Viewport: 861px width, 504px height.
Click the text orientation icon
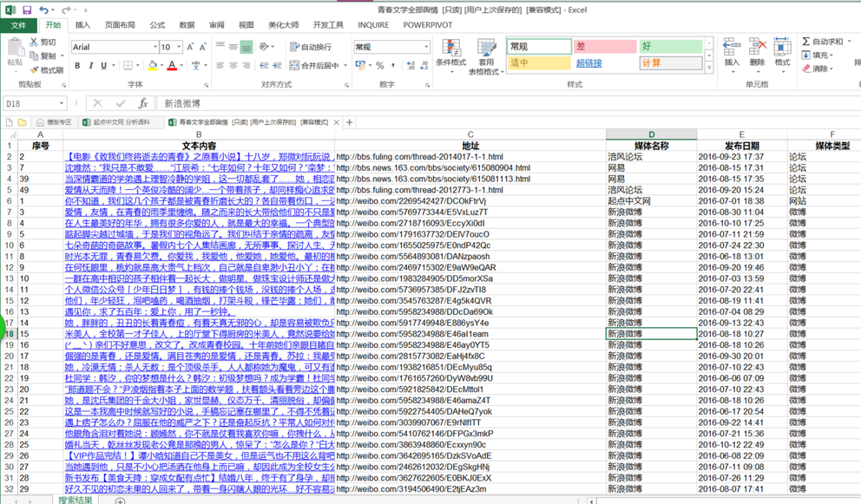[x=264, y=47]
